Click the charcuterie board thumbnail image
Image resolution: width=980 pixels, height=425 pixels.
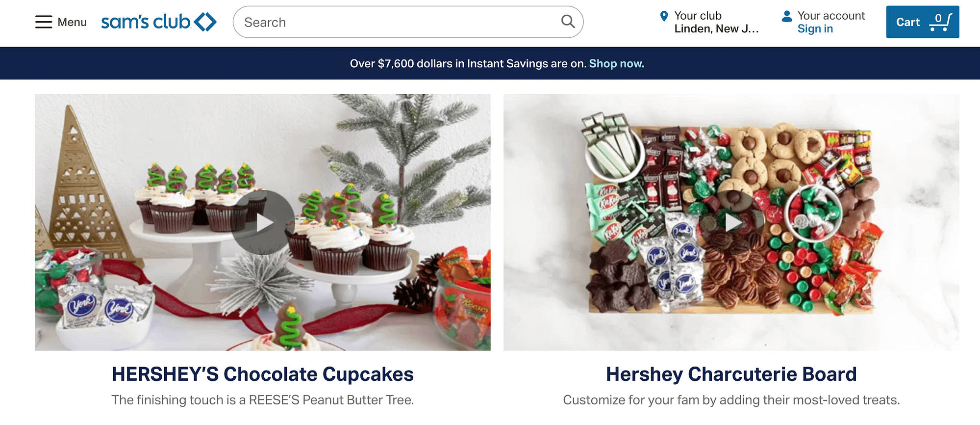(731, 222)
